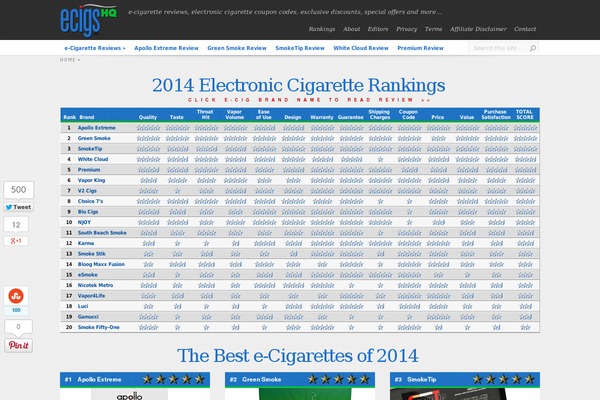Viewport: 600px width, 400px height.
Task: Open the Affiliate Disclaimer header link
Action: 478,29
